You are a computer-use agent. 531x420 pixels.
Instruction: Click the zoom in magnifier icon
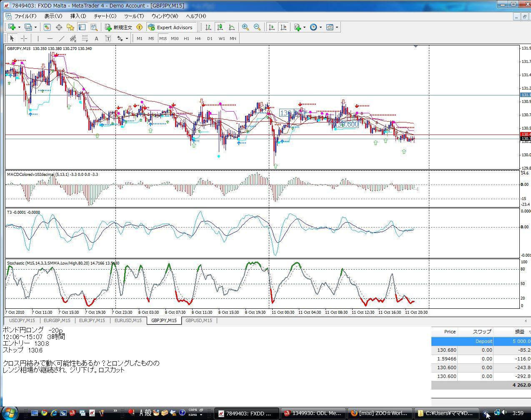click(245, 27)
